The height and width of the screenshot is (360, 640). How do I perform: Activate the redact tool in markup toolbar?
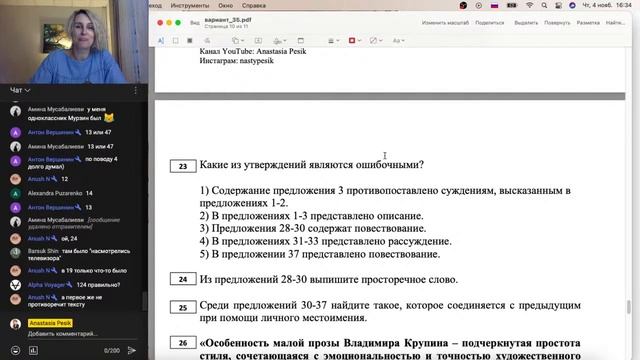pos(190,40)
